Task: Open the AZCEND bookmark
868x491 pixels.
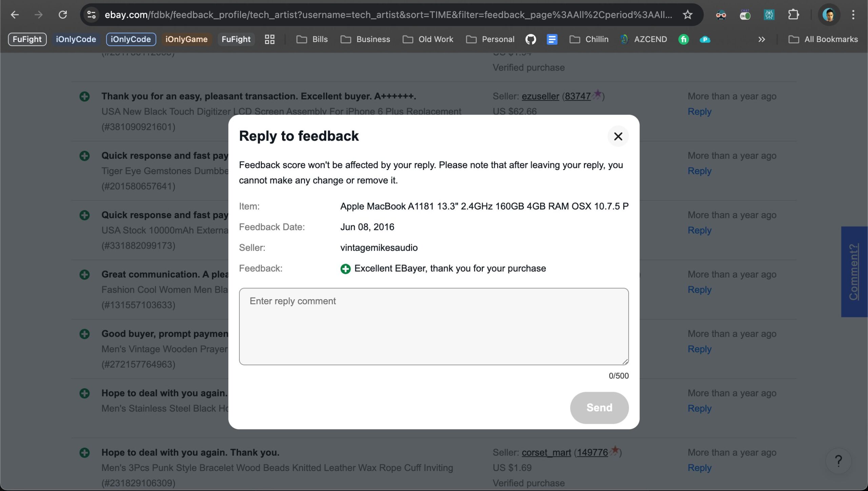Action: click(644, 39)
